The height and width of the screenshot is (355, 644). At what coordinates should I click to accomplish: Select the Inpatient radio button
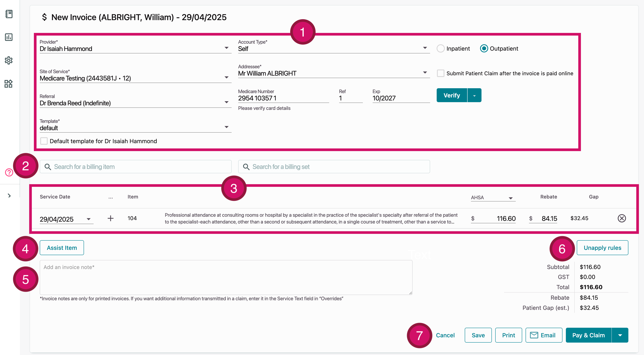coord(440,48)
